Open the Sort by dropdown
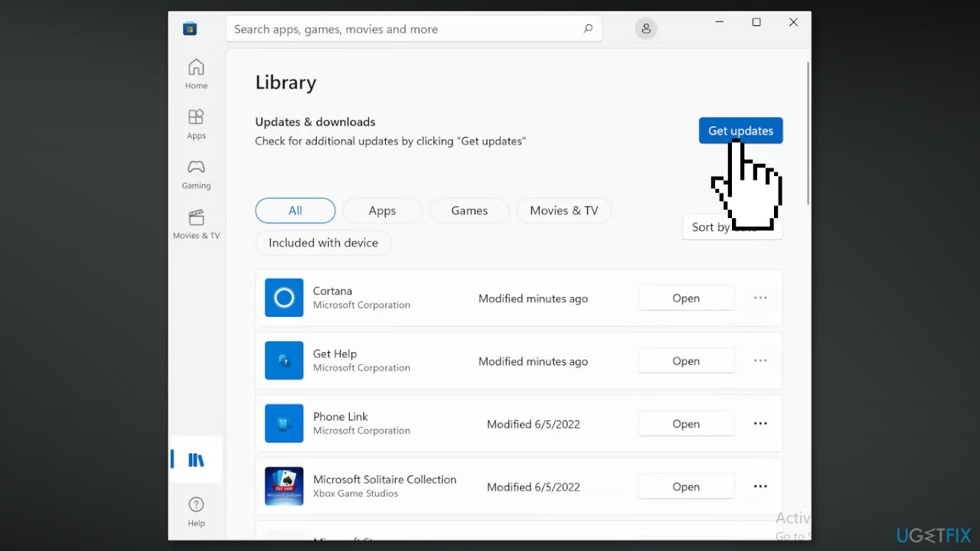The width and height of the screenshot is (980, 551). [710, 227]
